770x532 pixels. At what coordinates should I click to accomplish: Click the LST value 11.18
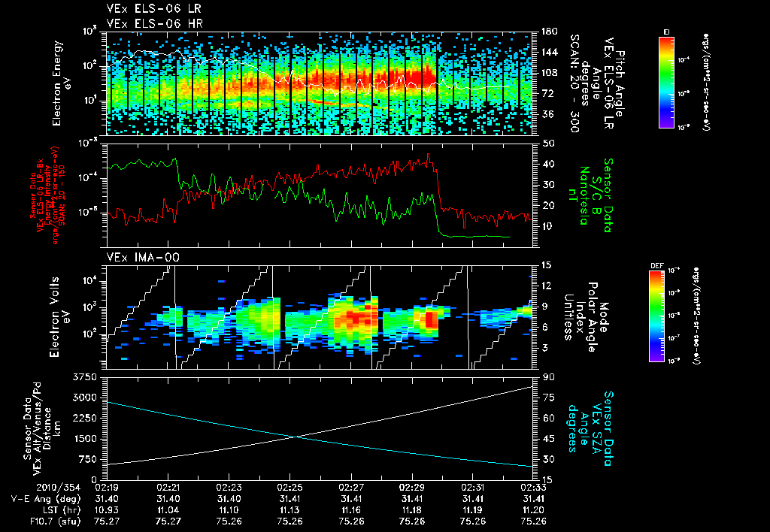[411, 510]
